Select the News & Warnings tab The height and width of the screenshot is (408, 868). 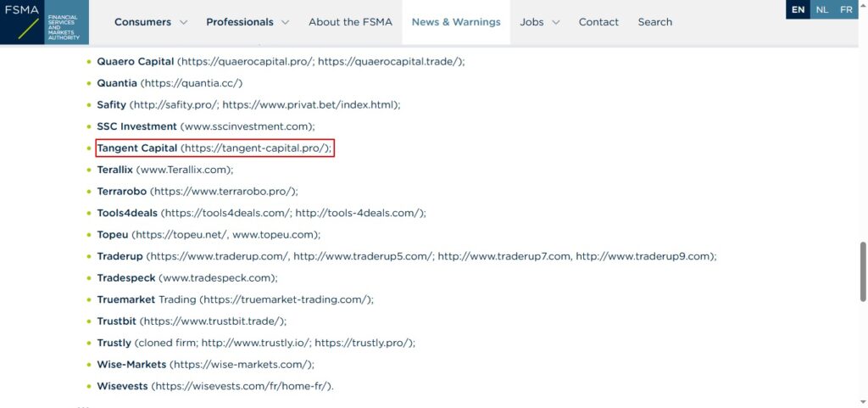[x=456, y=22]
